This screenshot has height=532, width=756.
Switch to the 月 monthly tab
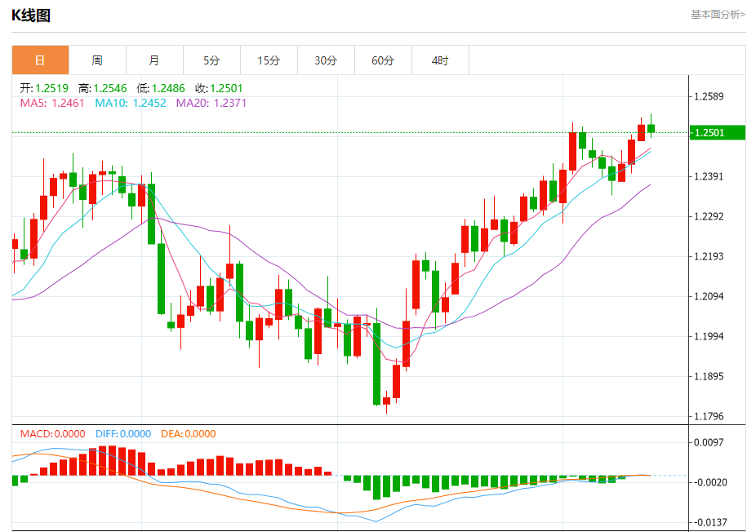tap(154, 60)
